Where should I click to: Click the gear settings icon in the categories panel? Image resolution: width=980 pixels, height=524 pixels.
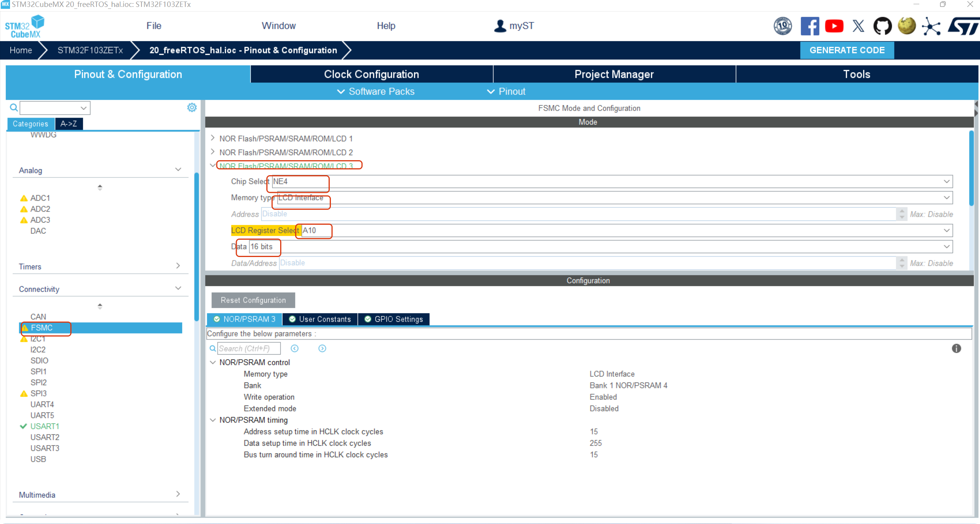point(192,108)
